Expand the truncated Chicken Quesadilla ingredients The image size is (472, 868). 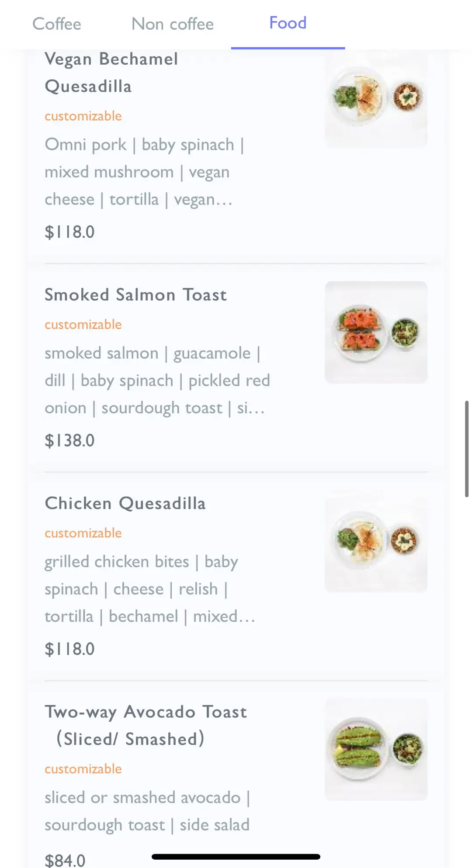(x=149, y=589)
